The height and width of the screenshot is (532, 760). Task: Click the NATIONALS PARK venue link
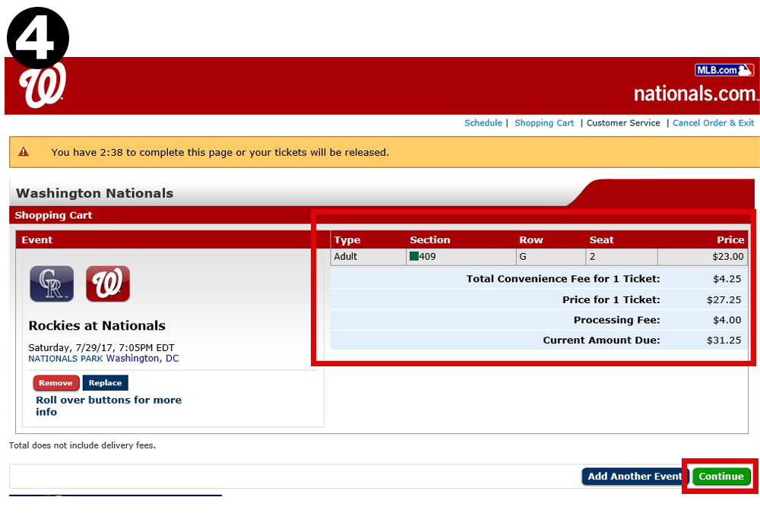[65, 359]
